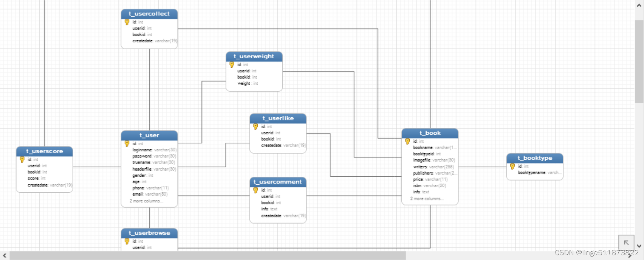This screenshot has width=644, height=260.
Task: Click the horizontal scrollbar left arrow
Action: tap(5, 256)
